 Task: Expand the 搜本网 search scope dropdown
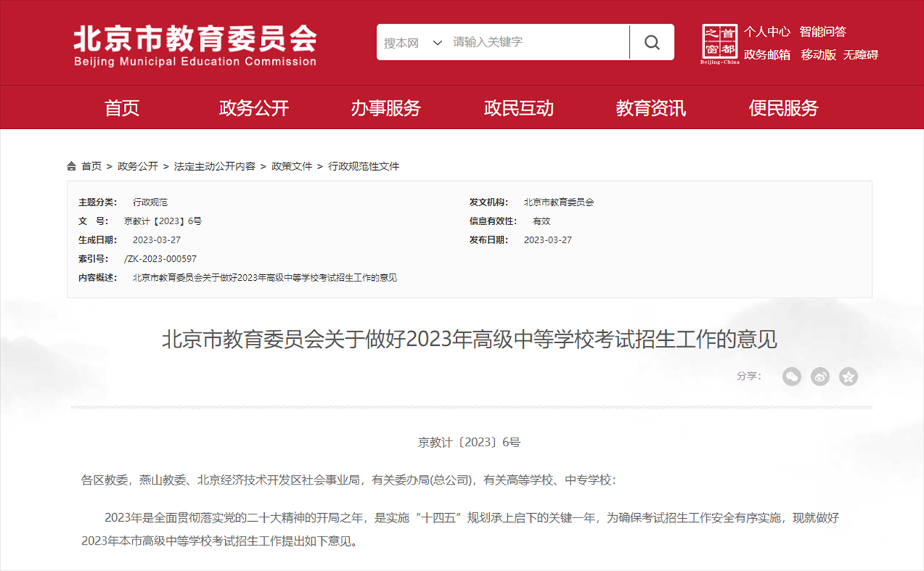pyautogui.click(x=413, y=43)
